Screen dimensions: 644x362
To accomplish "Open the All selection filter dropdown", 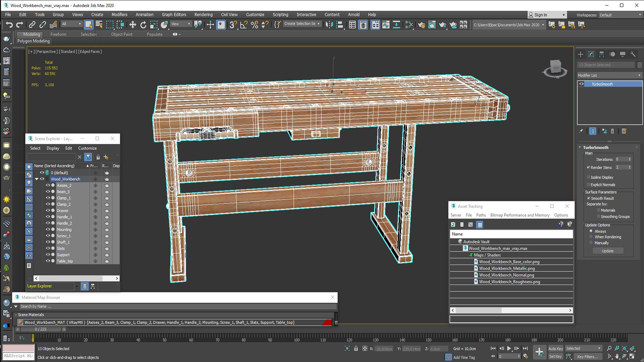I will [x=71, y=24].
